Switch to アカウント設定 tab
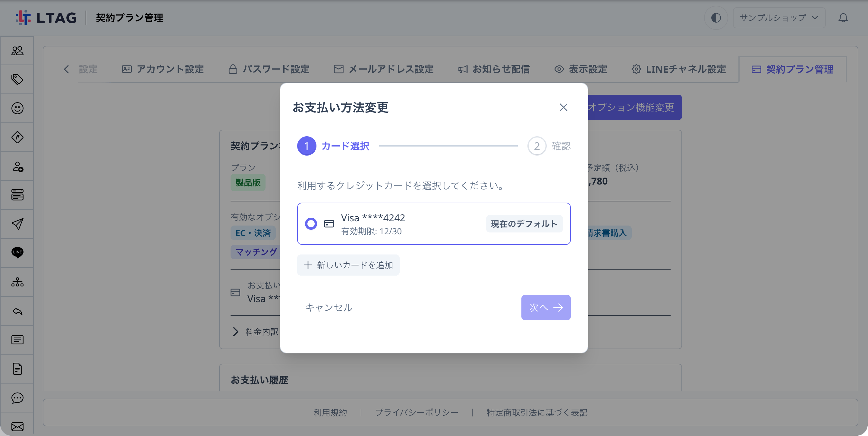868x436 pixels. pos(162,69)
